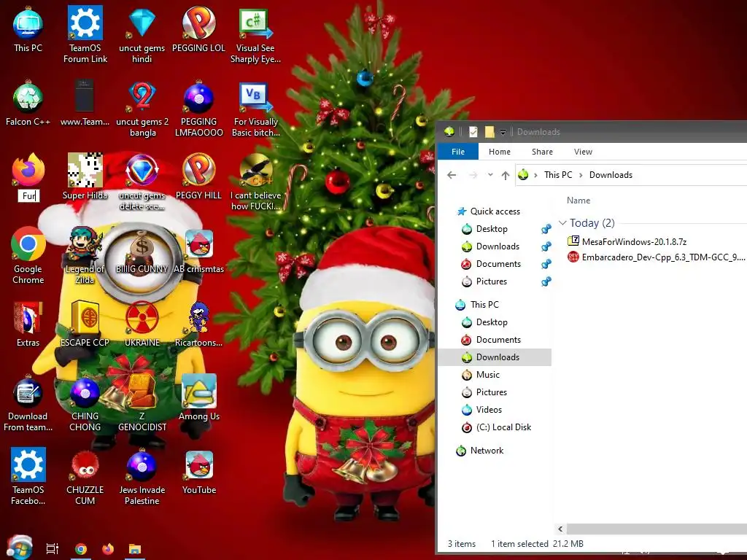Go up one folder level
Image resolution: width=747 pixels, height=560 pixels.
click(x=506, y=175)
